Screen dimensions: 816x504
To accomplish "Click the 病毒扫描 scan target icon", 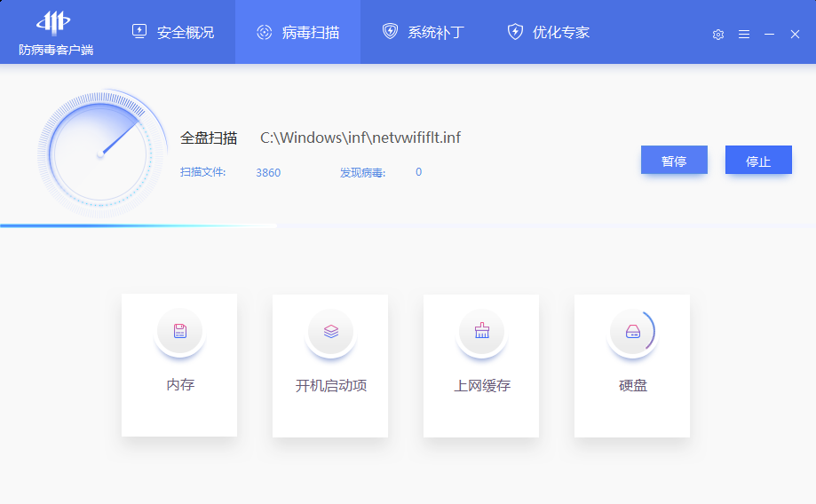I will click(x=264, y=32).
